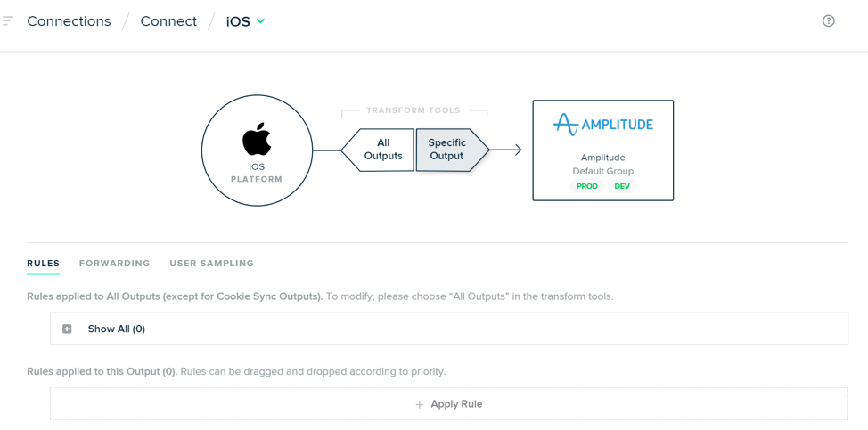Open the hamburger navigation menu icon
The image size is (868, 430).
tap(7, 21)
